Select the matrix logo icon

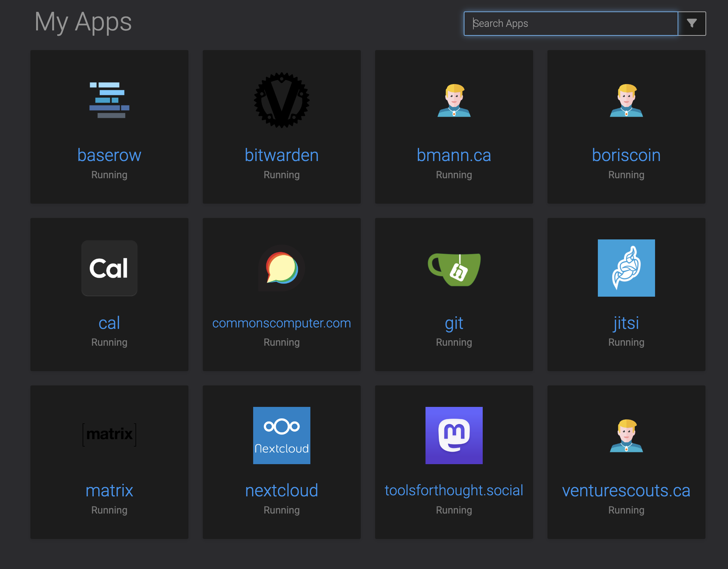click(x=109, y=434)
